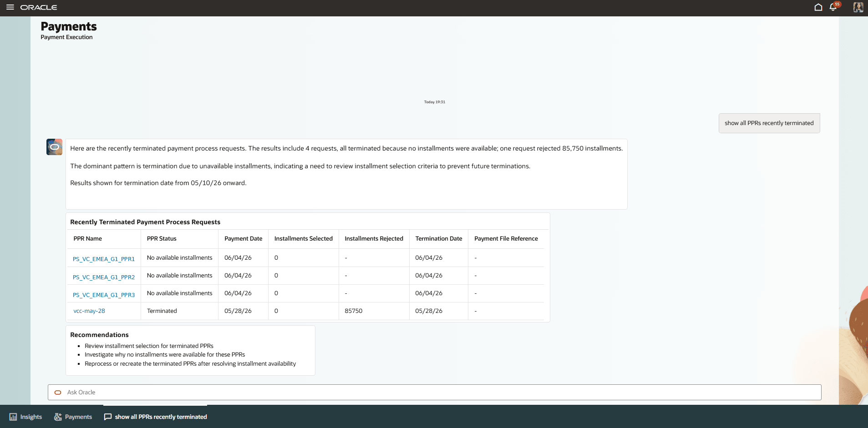Image resolution: width=868 pixels, height=428 pixels.
Task: Click the user message 'show all PPRs recently terminated'
Action: (x=769, y=123)
